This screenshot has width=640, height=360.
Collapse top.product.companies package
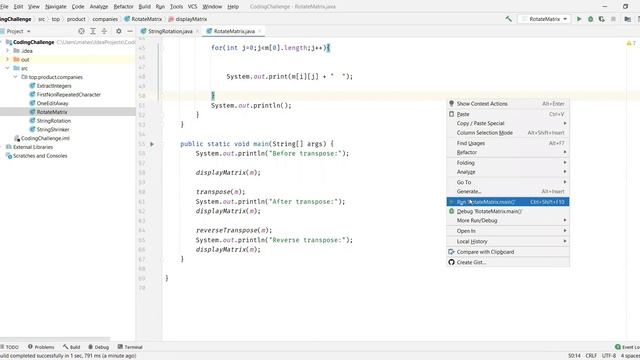(x=16, y=77)
